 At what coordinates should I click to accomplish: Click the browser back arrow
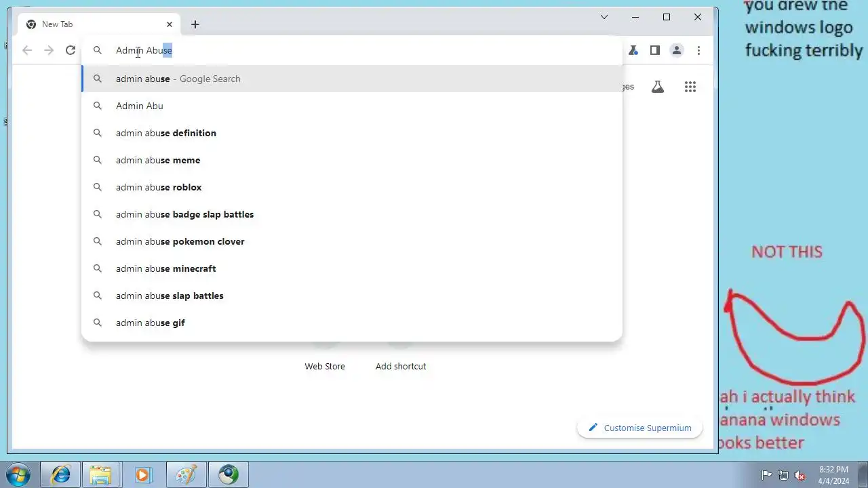coord(27,50)
